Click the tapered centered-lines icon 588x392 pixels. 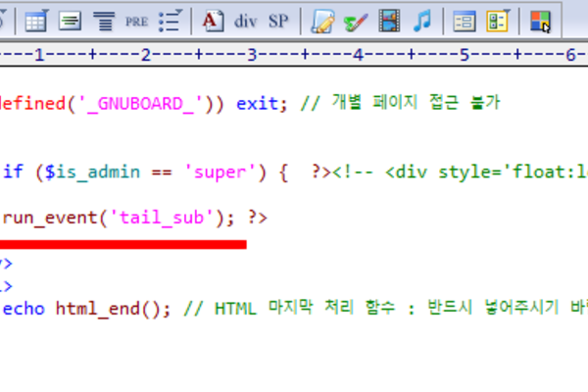click(x=102, y=20)
